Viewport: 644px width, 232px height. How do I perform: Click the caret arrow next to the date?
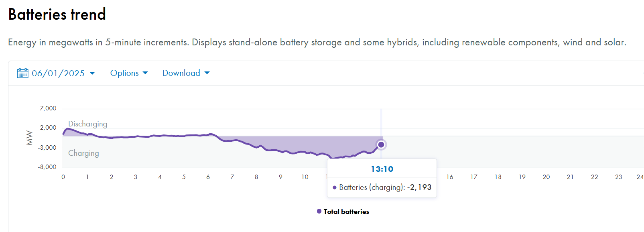[x=92, y=73]
